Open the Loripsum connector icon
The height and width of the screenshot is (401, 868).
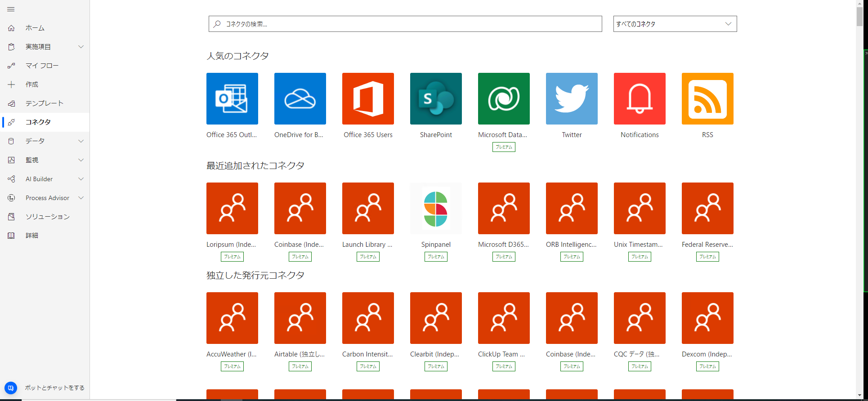pos(232,208)
